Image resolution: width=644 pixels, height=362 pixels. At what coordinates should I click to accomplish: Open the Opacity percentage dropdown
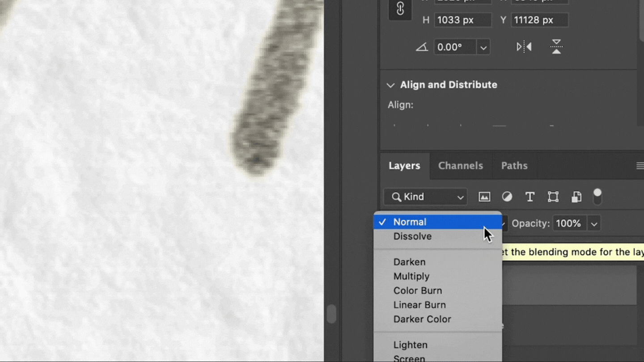click(x=593, y=223)
